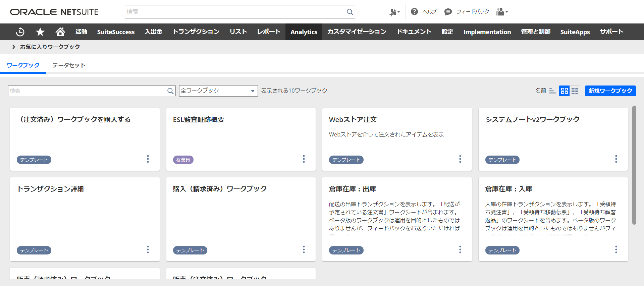Viewport: 644px width, 286px height.
Task: Switch to the データセット tab
Action: [69, 65]
